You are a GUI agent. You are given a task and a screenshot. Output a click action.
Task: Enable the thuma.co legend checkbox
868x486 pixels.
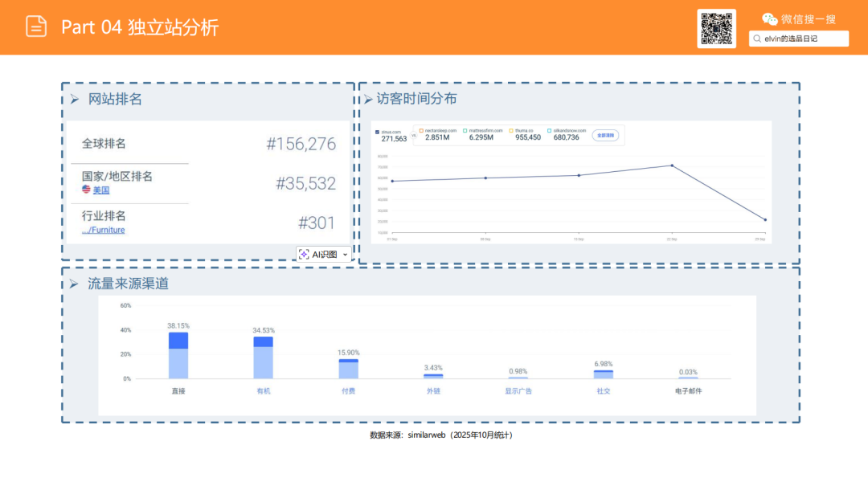[x=511, y=130]
